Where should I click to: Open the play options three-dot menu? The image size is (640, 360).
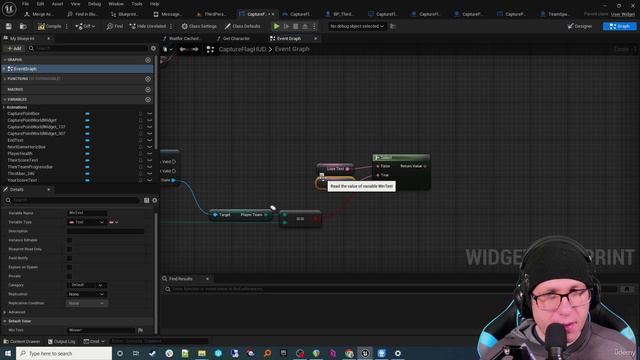point(314,26)
